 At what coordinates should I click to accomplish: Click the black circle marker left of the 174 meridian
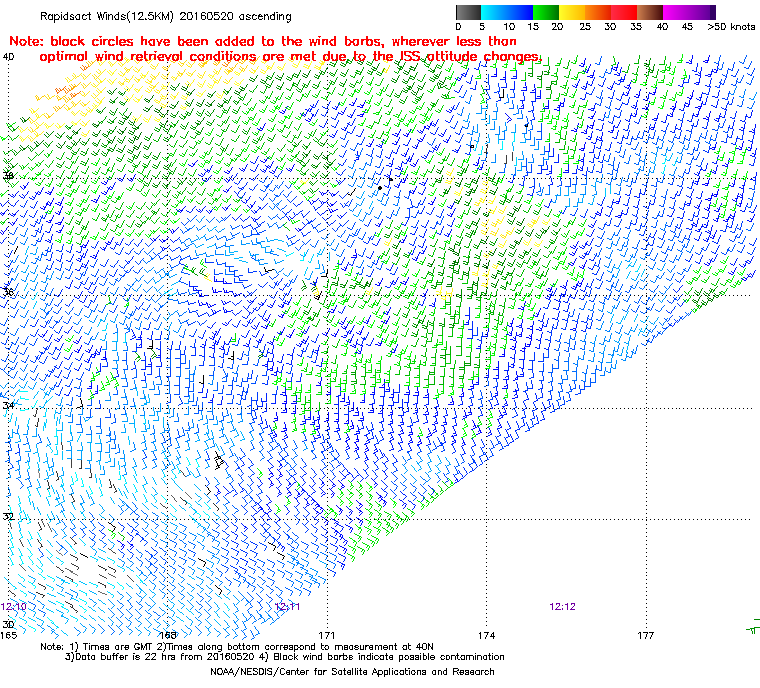pyautogui.click(x=472, y=146)
